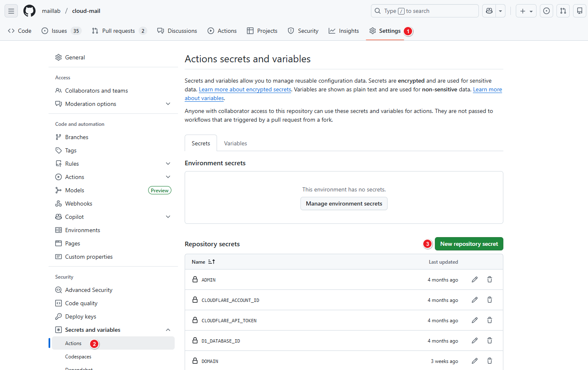Delete the CLOUDFLARE_ACCOUNT_ID secret
Viewport: 588px width, 370px height.
click(490, 300)
